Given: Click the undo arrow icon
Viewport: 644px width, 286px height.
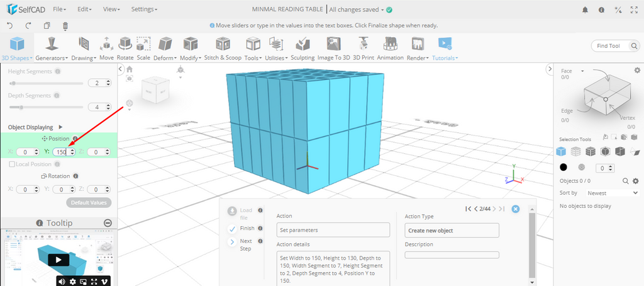Looking at the screenshot, I should coord(10,26).
